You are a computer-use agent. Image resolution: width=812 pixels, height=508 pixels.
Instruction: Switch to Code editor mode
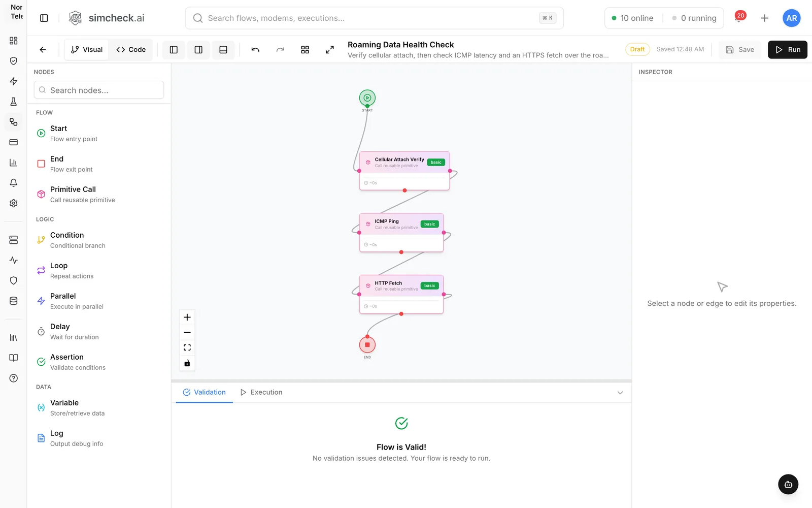click(x=131, y=50)
